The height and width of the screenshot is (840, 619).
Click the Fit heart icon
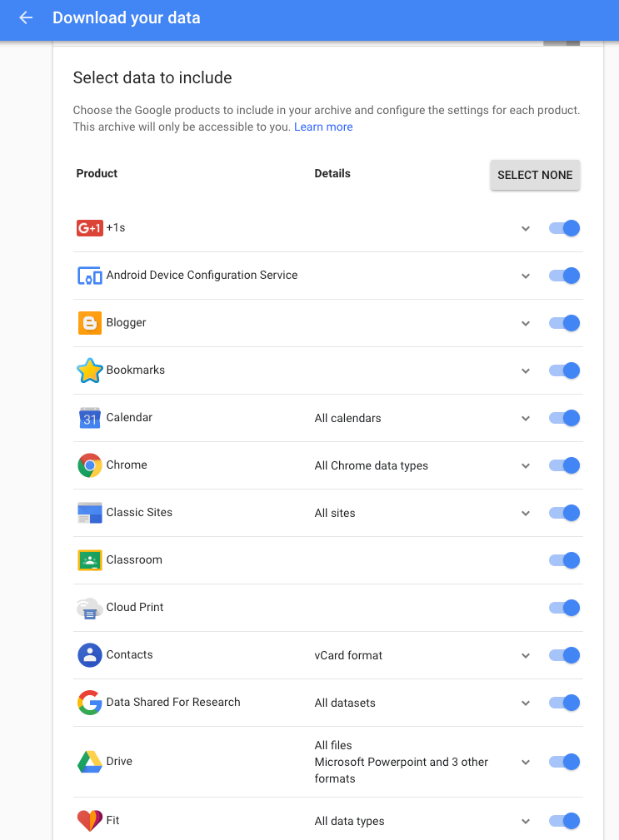(x=89, y=821)
